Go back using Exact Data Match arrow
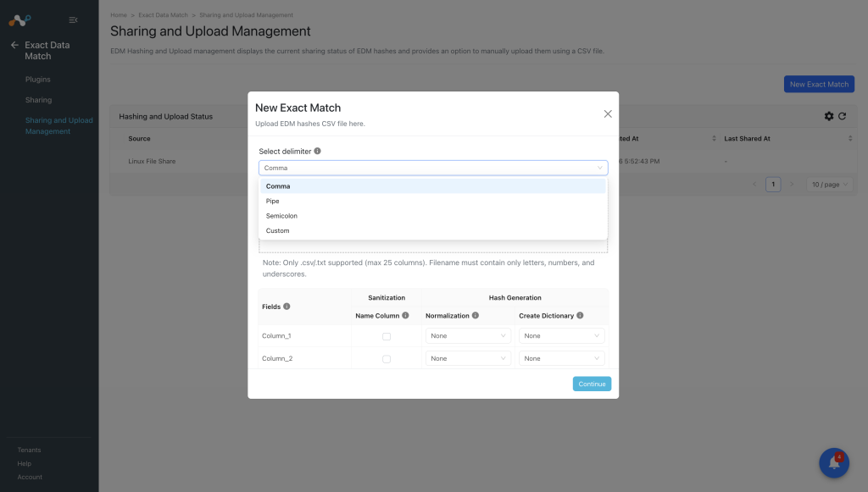Screen dimensions: 868x492 14,46
